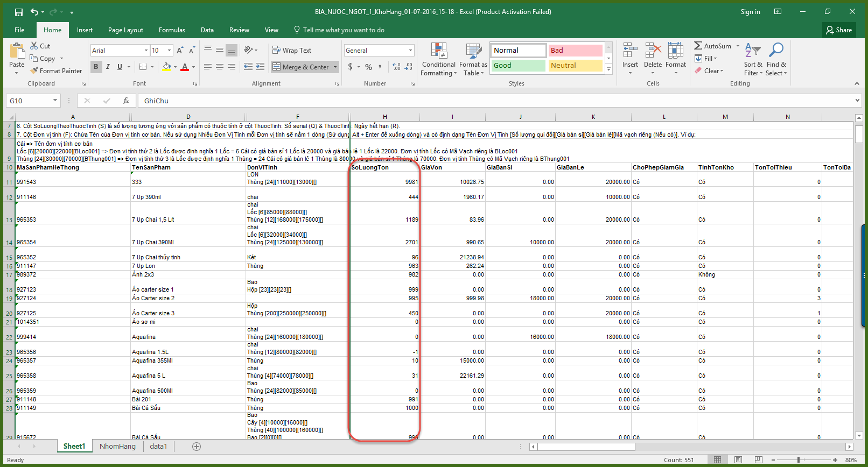The width and height of the screenshot is (868, 467).
Task: Click the Share button
Action: coord(839,30)
